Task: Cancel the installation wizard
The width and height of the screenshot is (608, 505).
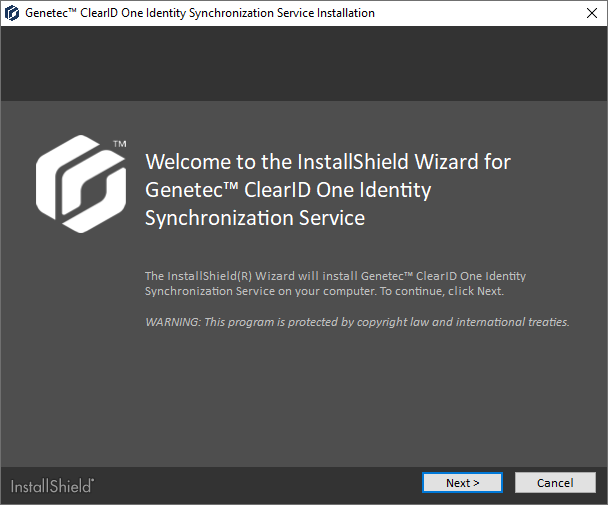Action: click(x=555, y=483)
